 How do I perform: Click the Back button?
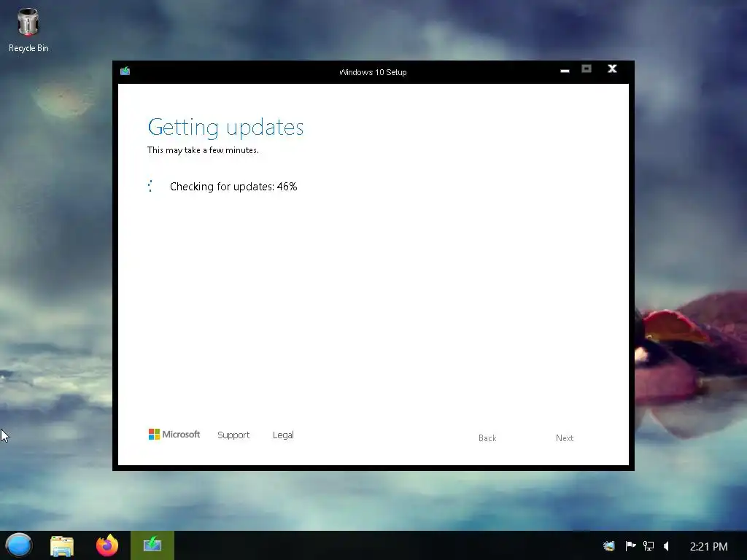click(x=487, y=438)
